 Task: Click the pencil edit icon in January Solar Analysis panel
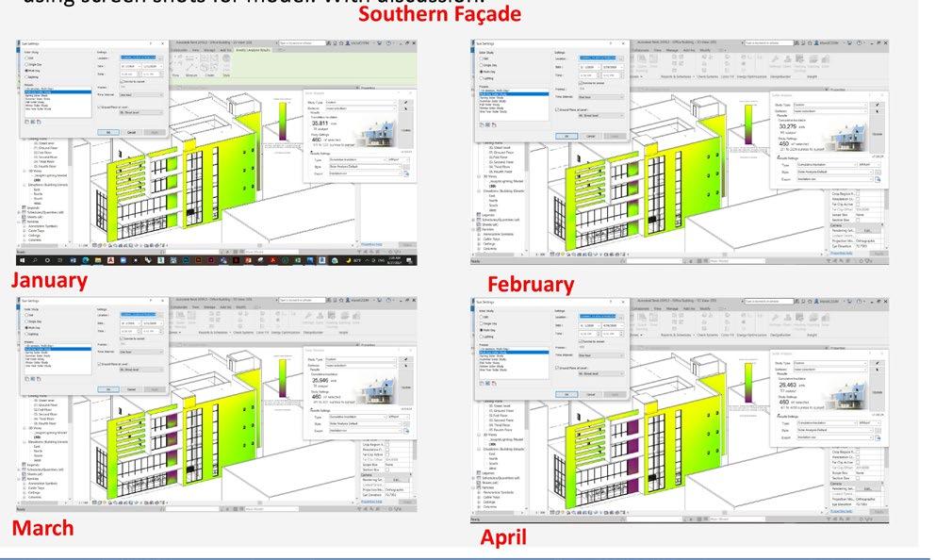click(406, 102)
